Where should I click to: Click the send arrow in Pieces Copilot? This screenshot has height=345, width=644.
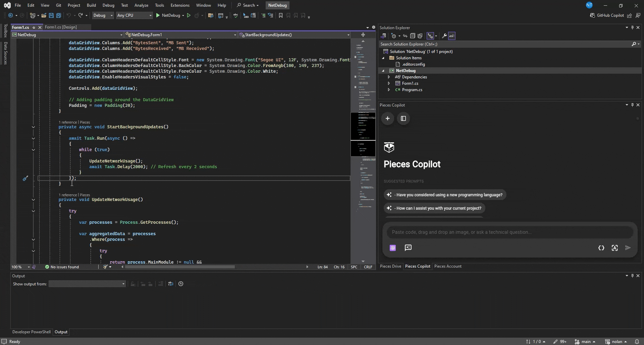click(x=628, y=248)
